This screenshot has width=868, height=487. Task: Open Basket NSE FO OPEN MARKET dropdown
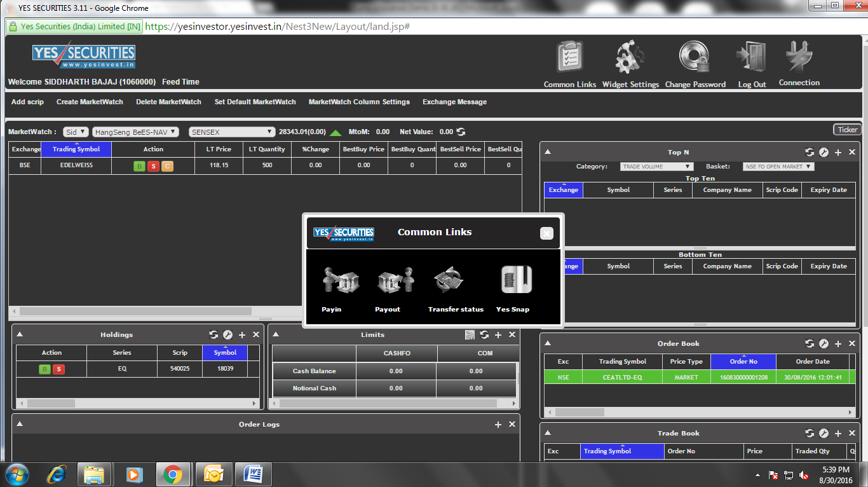778,167
